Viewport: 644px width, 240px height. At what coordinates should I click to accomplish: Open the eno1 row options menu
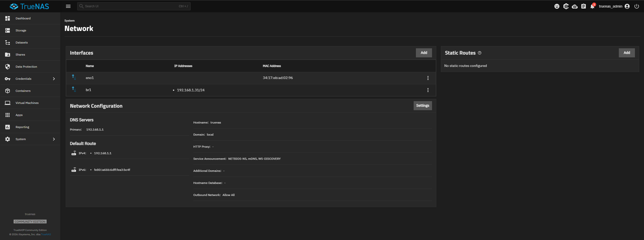[428, 78]
